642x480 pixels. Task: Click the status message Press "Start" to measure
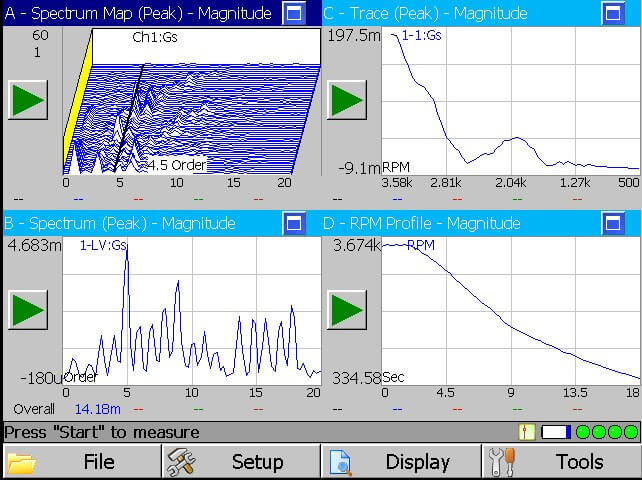coord(102,432)
